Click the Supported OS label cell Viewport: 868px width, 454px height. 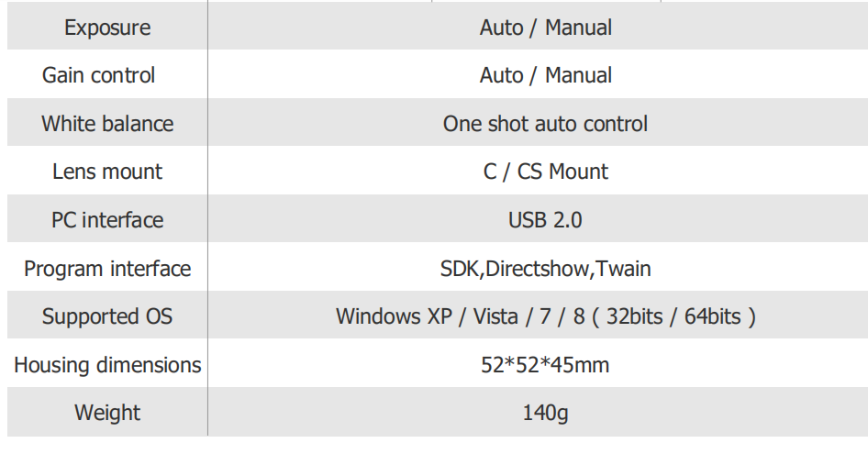point(106,317)
